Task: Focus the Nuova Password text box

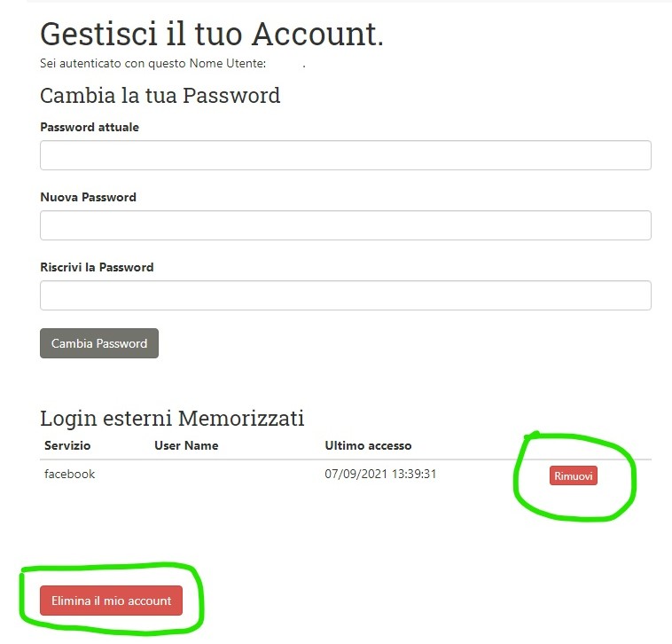Action: click(346, 225)
